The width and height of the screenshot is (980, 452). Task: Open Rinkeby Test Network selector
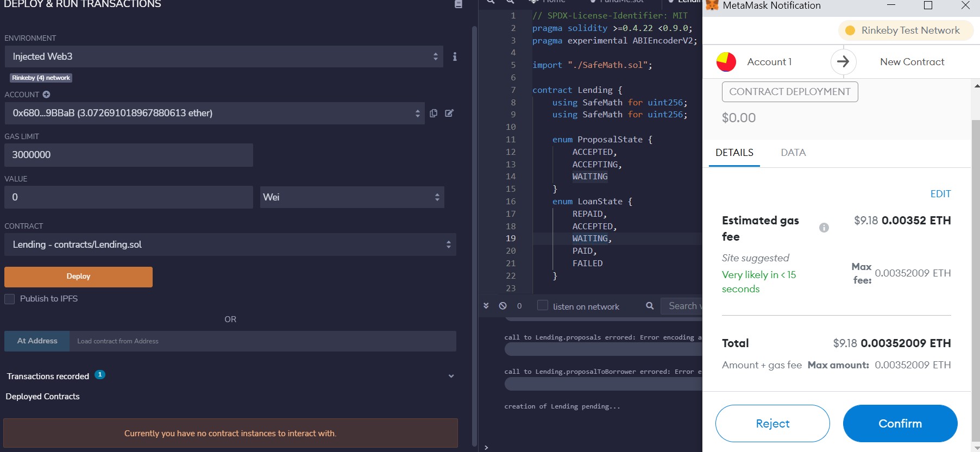click(x=905, y=30)
